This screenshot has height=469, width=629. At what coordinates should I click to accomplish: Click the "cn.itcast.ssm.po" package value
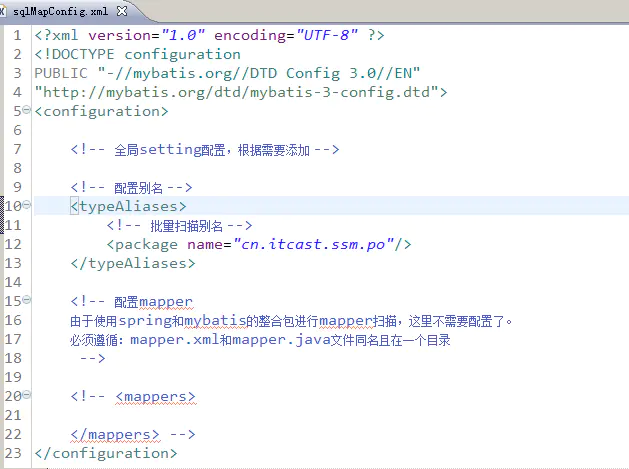click(313, 244)
